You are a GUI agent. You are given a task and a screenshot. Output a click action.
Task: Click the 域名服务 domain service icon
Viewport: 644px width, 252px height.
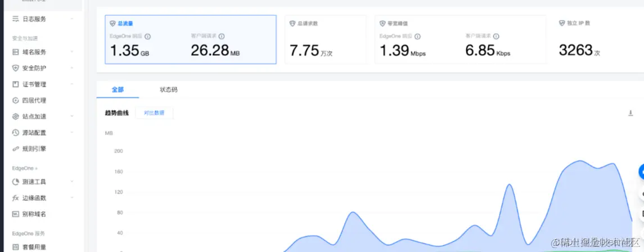[16, 52]
